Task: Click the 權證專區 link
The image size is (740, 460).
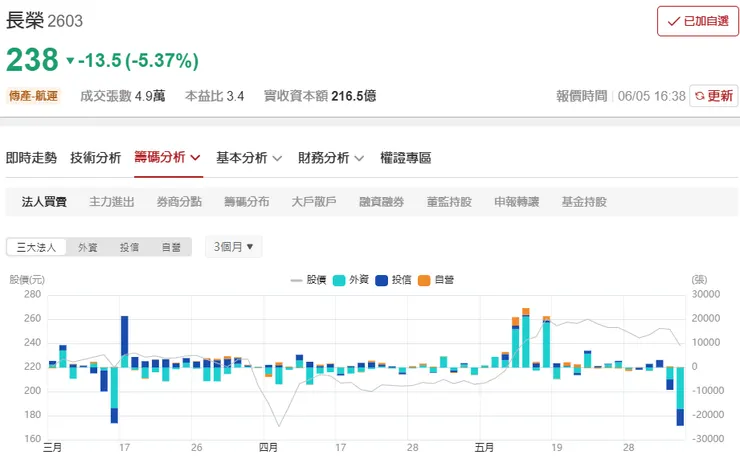Action: (406, 158)
